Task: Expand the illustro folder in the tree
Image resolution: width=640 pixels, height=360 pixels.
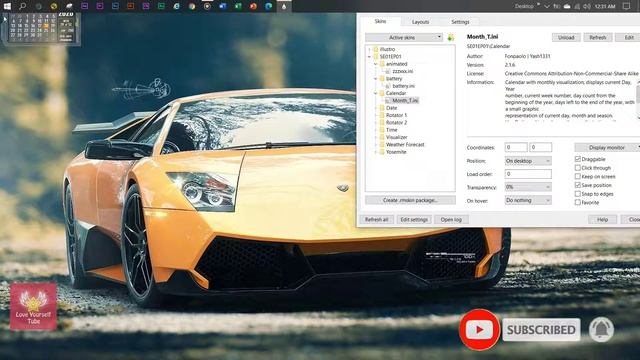Action: tap(370, 49)
